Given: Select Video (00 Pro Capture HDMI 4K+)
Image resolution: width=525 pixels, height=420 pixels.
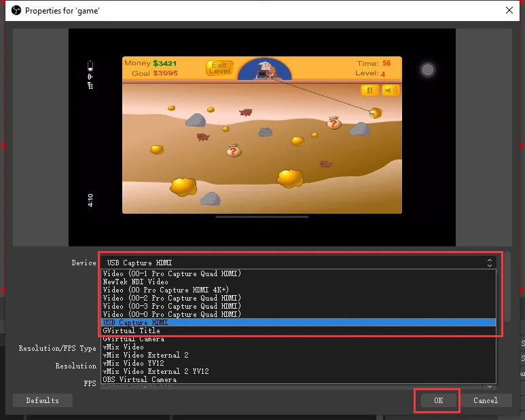Looking at the screenshot, I should [298, 290].
